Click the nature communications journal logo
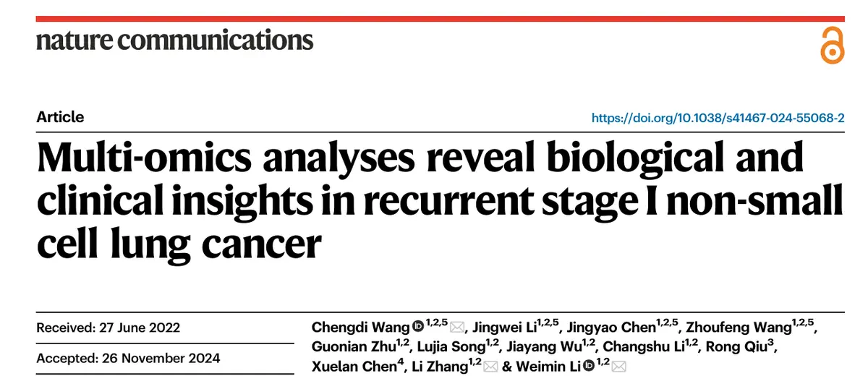This screenshot has width=868, height=376. point(174,40)
